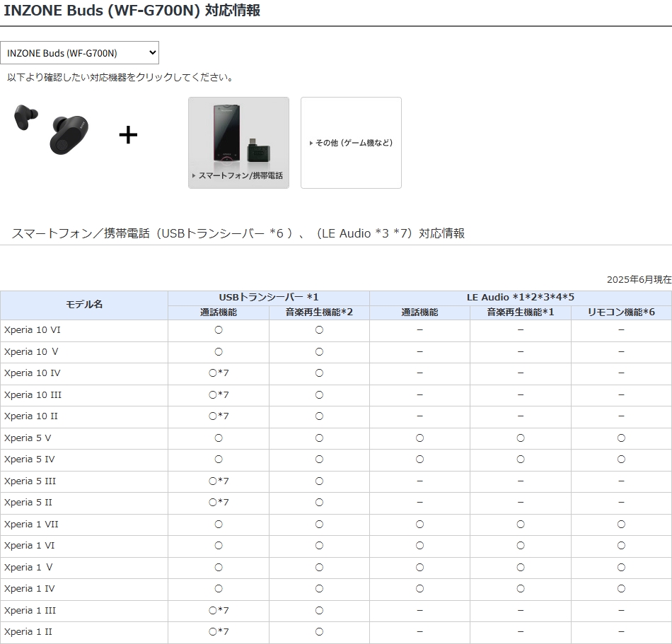This screenshot has height=644, width=672.
Task: Select the Xperia 5 V model name
Action: click(28, 438)
